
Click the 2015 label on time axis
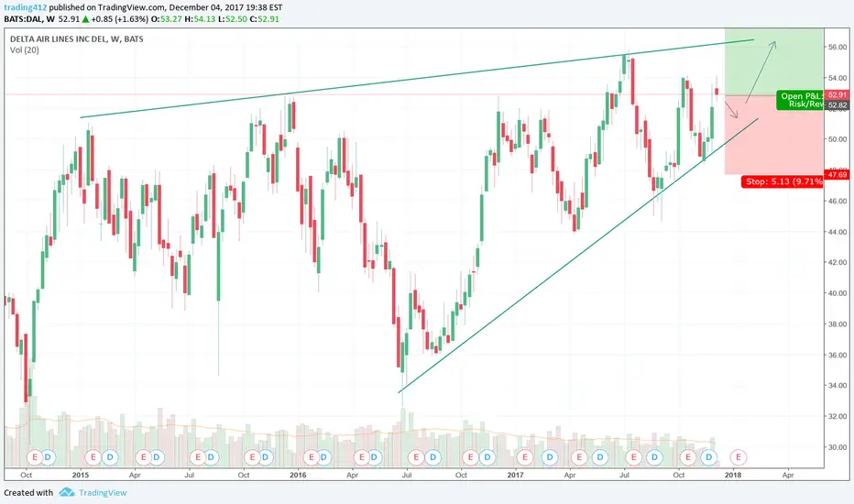click(x=81, y=475)
